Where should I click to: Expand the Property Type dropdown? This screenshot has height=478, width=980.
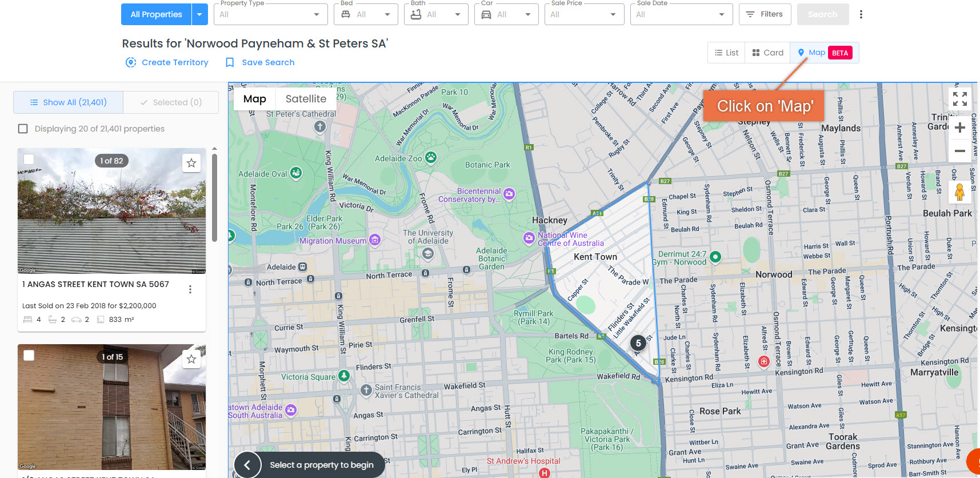(x=271, y=14)
